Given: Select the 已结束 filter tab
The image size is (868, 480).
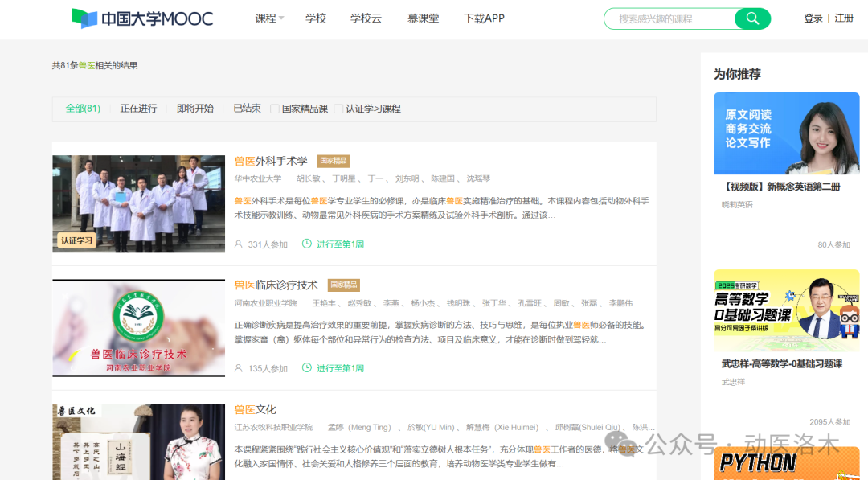Looking at the screenshot, I should coord(247,109).
